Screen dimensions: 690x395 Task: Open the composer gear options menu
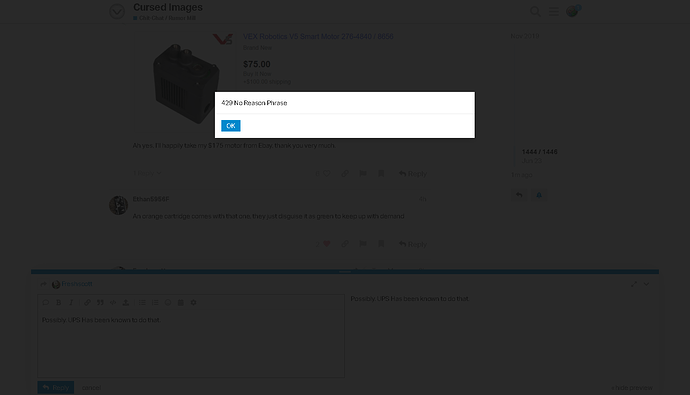click(x=193, y=303)
